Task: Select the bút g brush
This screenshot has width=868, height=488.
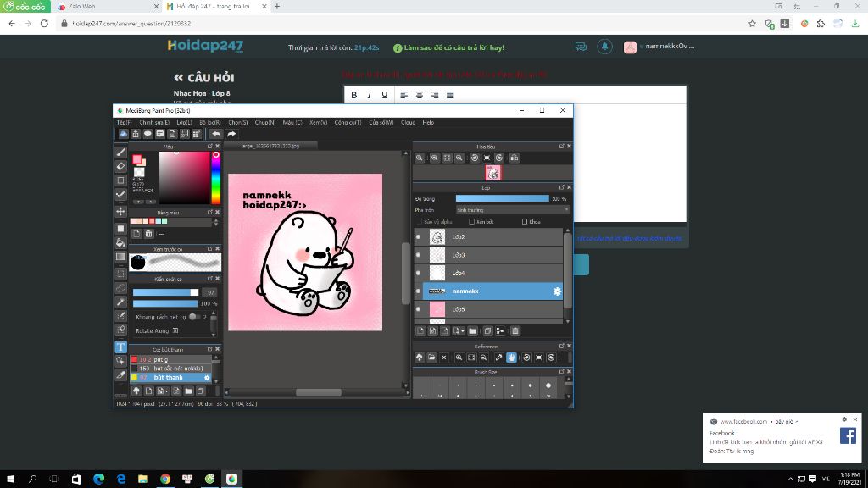Action: point(172,359)
